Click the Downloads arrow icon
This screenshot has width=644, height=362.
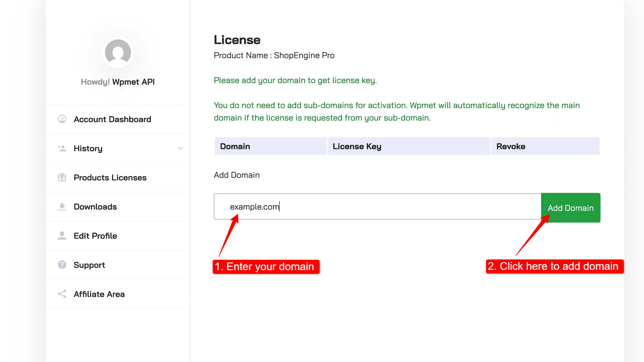pos(62,206)
